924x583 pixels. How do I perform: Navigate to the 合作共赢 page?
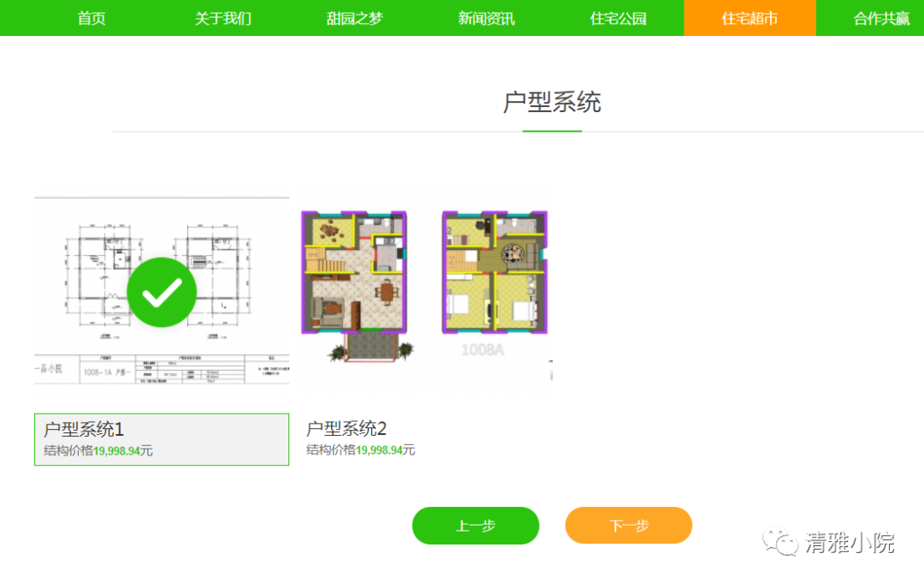[881, 18]
